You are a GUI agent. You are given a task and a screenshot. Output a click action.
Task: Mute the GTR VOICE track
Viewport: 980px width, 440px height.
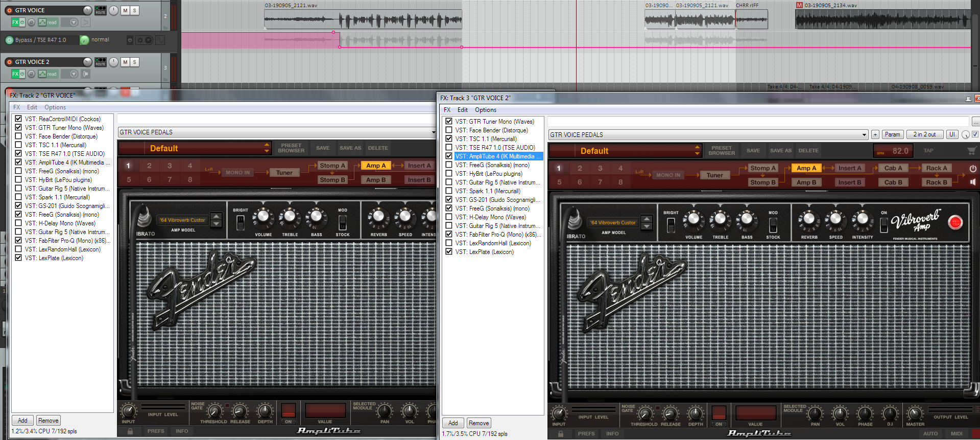(125, 10)
